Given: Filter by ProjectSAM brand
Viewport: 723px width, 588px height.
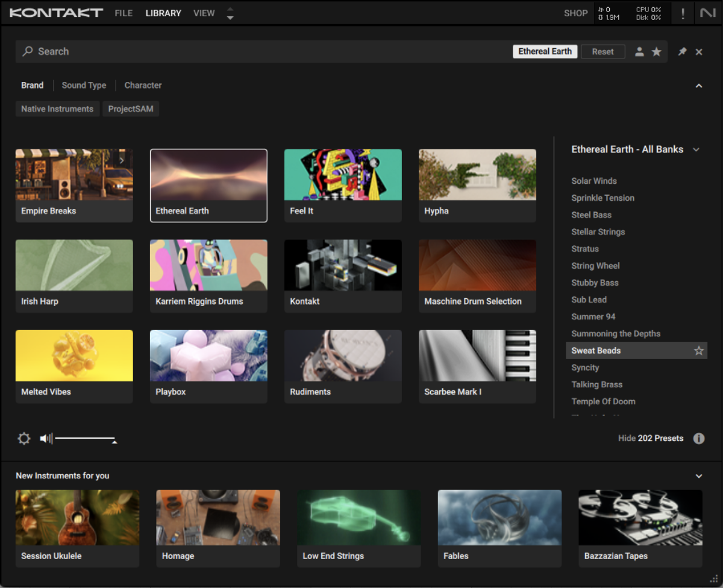Looking at the screenshot, I should (x=131, y=109).
